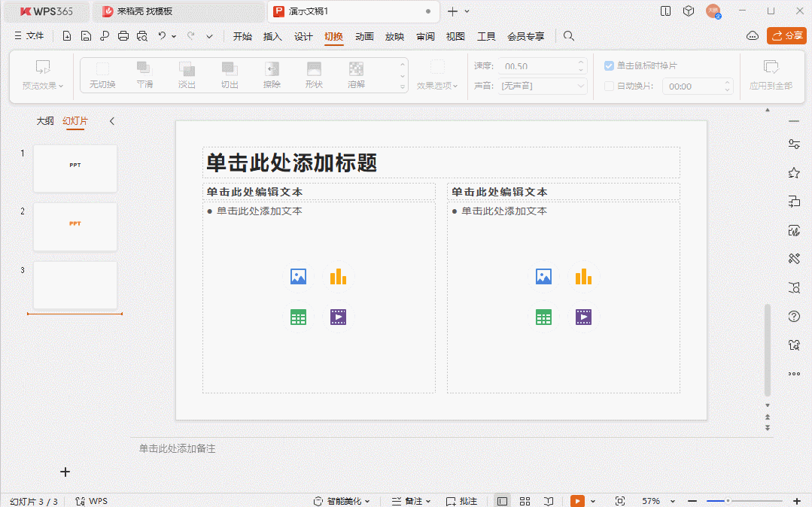
Task: Click the new document icon in quick toolbar
Action: point(67,36)
